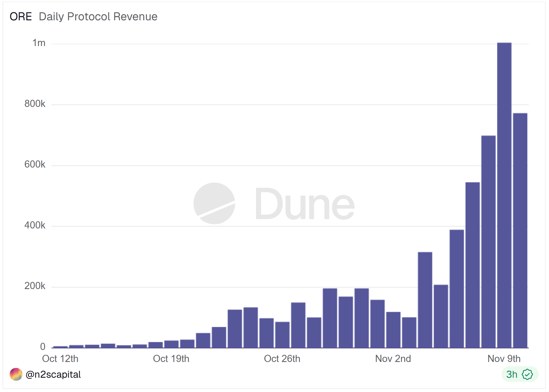
Task: Click the green verified checkmark badge
Action: [527, 374]
